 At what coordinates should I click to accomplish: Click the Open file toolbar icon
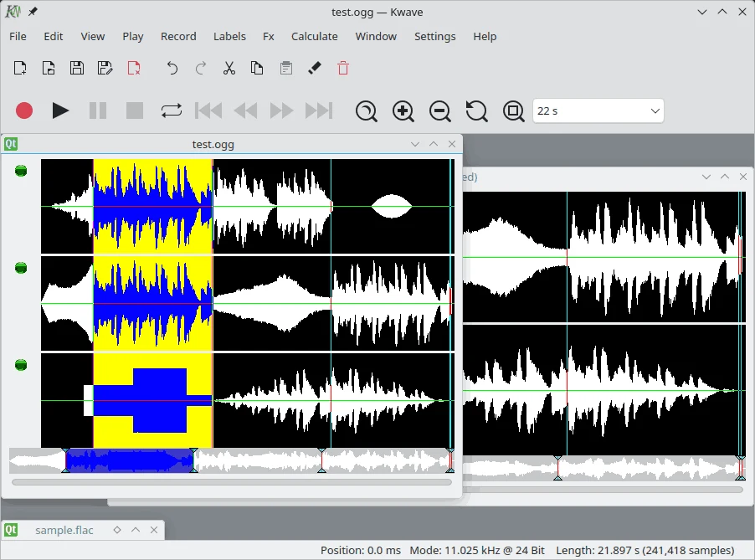pos(49,68)
